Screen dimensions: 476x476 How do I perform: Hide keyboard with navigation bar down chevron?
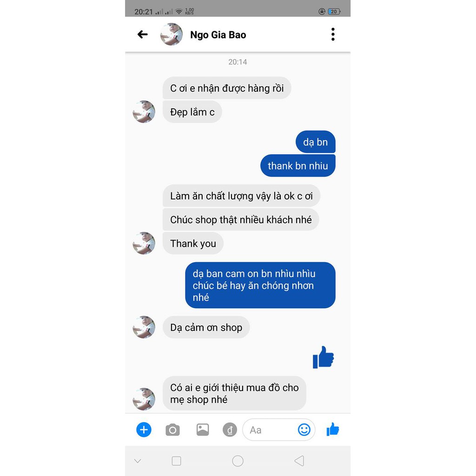[138, 461]
